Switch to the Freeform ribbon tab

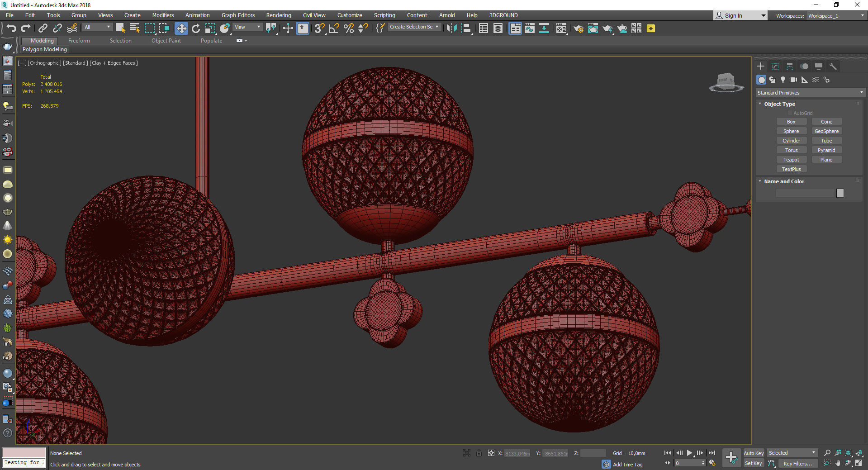[x=79, y=41]
